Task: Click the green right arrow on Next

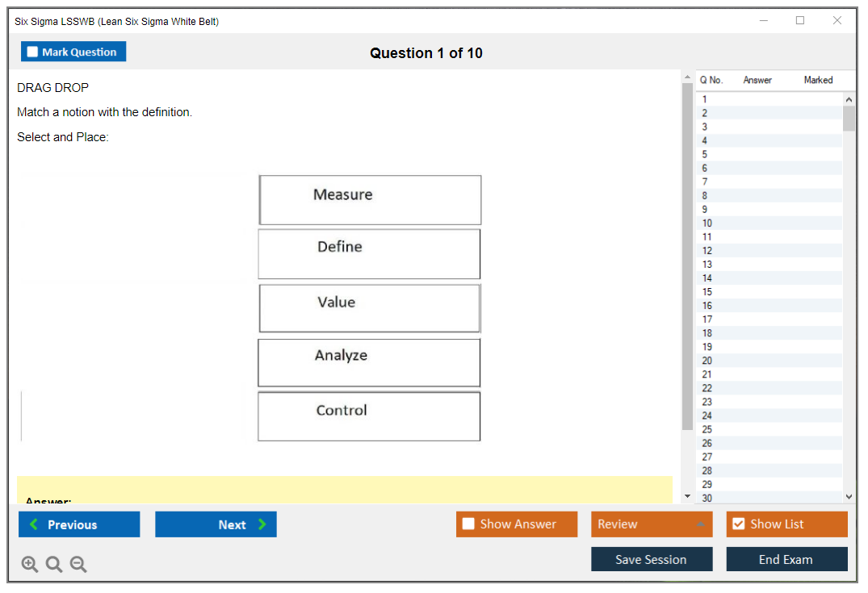Action: tap(262, 524)
